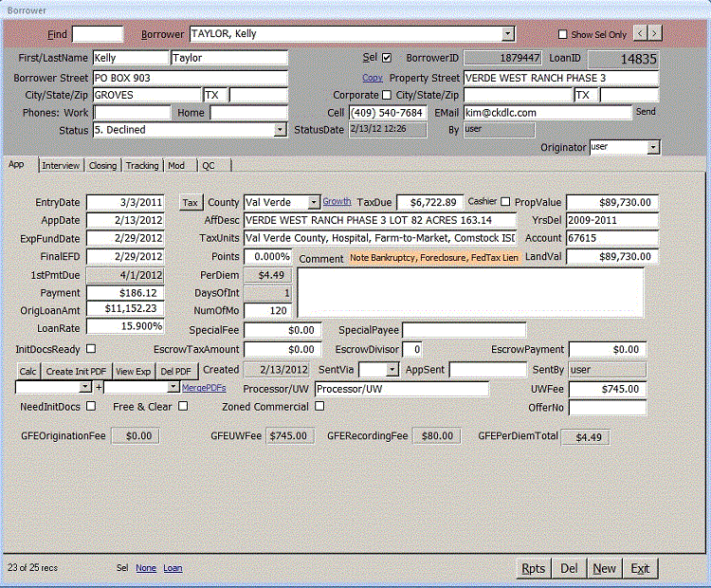Click the Calc button
Viewport: 711px width, 588px height.
pos(28,371)
